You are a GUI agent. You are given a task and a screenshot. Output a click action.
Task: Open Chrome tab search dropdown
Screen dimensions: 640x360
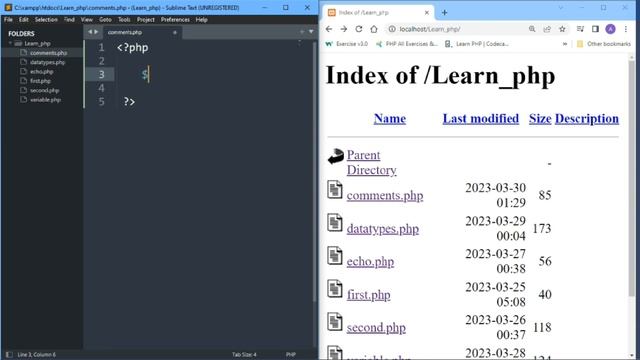point(560,7)
